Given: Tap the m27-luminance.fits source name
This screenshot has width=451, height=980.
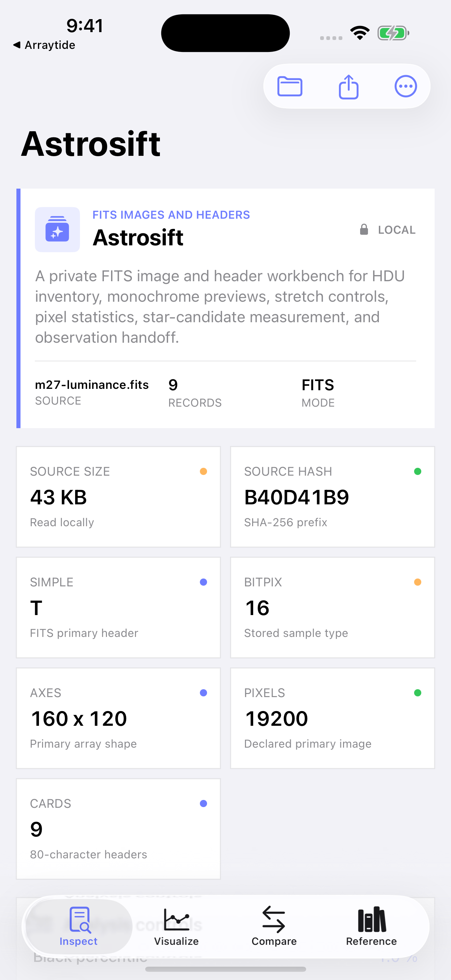Looking at the screenshot, I should pyautogui.click(x=92, y=385).
